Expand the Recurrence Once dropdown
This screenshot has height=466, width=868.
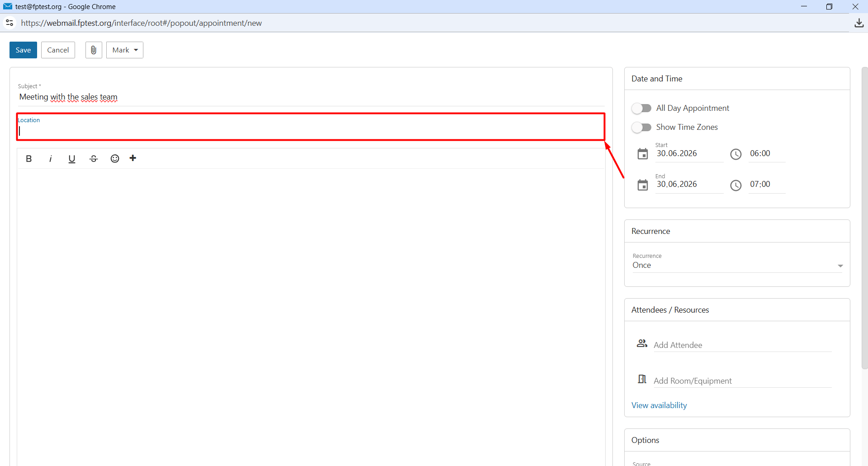(x=738, y=265)
